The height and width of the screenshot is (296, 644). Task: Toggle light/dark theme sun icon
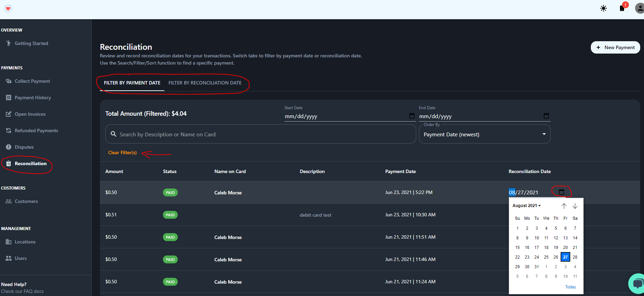coord(604,8)
